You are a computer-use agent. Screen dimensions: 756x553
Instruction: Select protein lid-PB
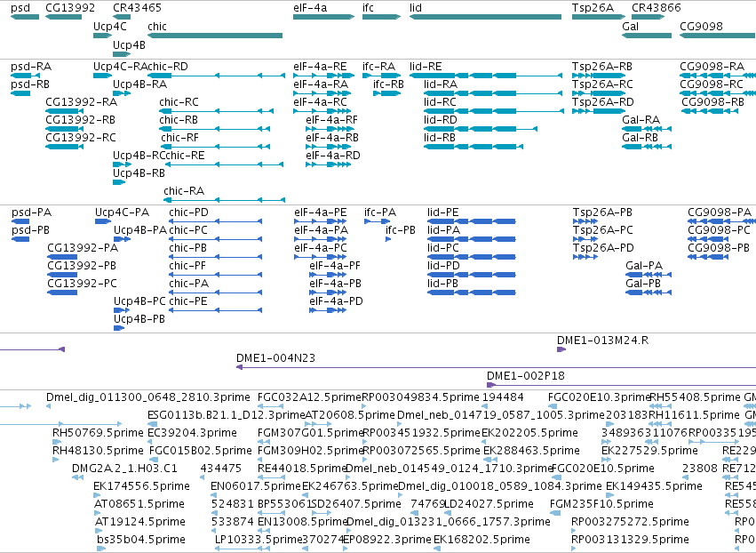click(472, 293)
